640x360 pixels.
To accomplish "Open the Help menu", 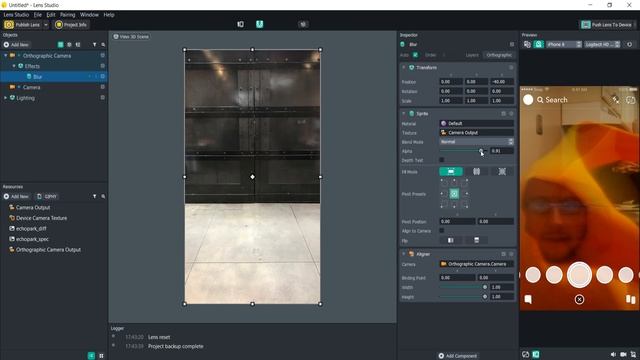I will tap(109, 15).
